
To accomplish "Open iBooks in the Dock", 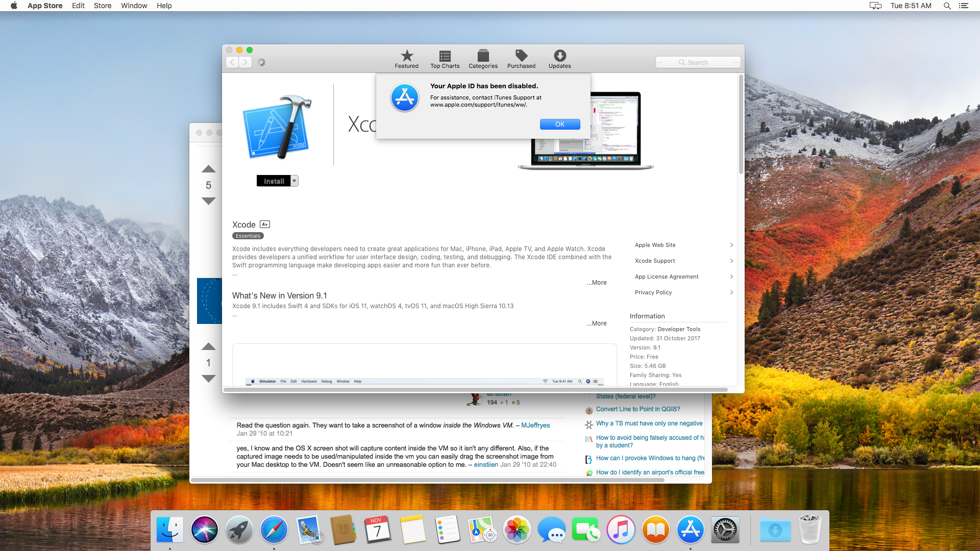I will (656, 530).
